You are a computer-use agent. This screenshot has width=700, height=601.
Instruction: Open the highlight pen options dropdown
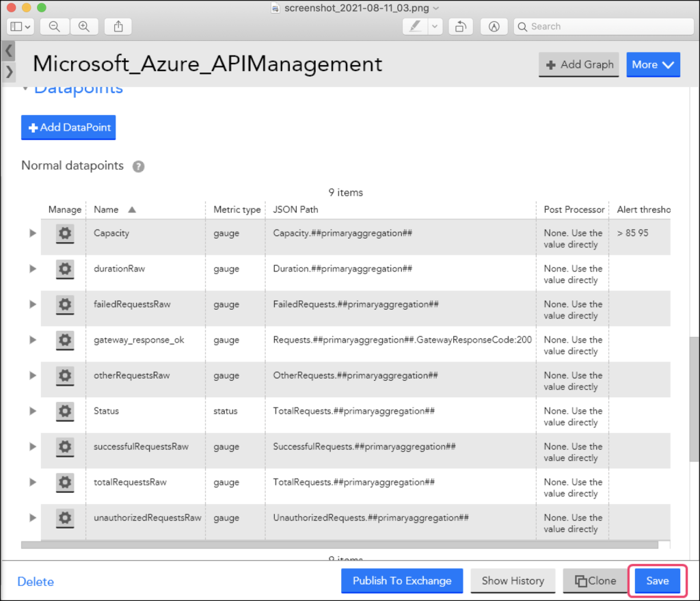434,27
